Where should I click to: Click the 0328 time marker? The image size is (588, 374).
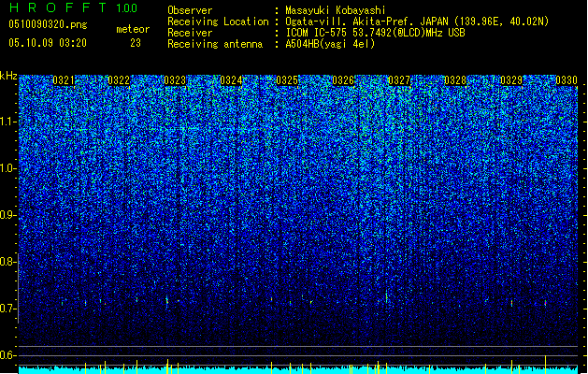pos(455,80)
